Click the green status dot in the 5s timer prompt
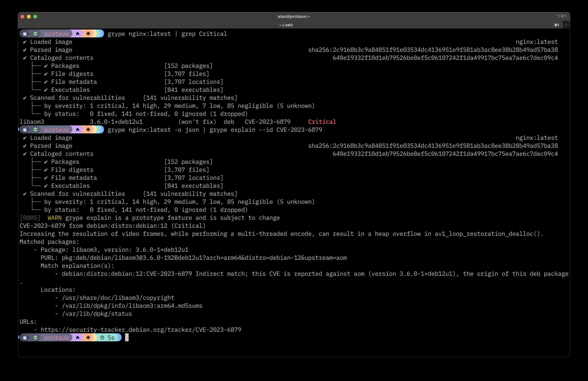Screen dimensions: 588x381 coord(35,338)
